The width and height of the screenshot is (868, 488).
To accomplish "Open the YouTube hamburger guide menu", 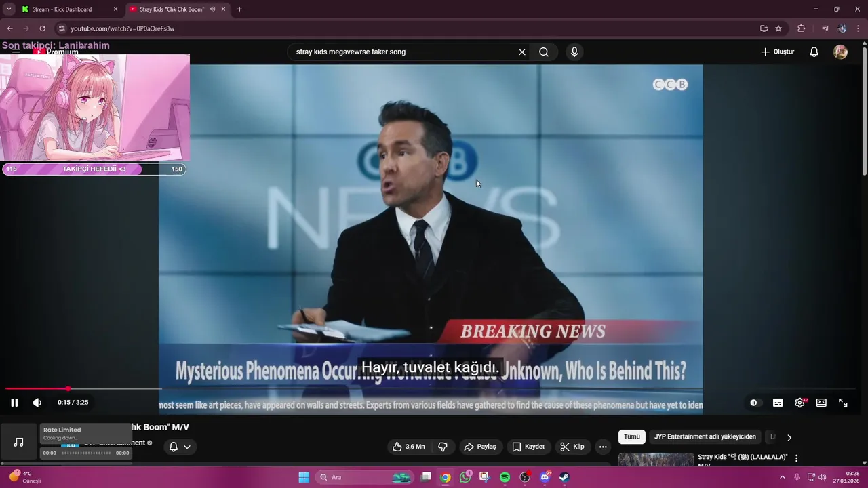I will click(15, 52).
